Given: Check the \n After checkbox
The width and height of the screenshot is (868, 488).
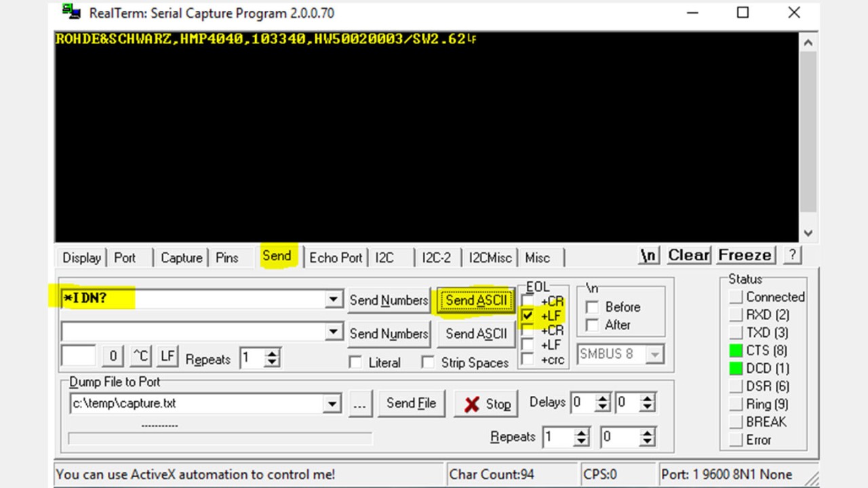Looking at the screenshot, I should point(592,325).
